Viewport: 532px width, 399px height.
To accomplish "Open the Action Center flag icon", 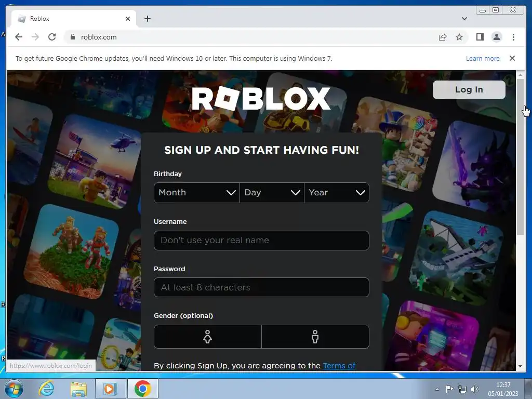I will click(449, 389).
